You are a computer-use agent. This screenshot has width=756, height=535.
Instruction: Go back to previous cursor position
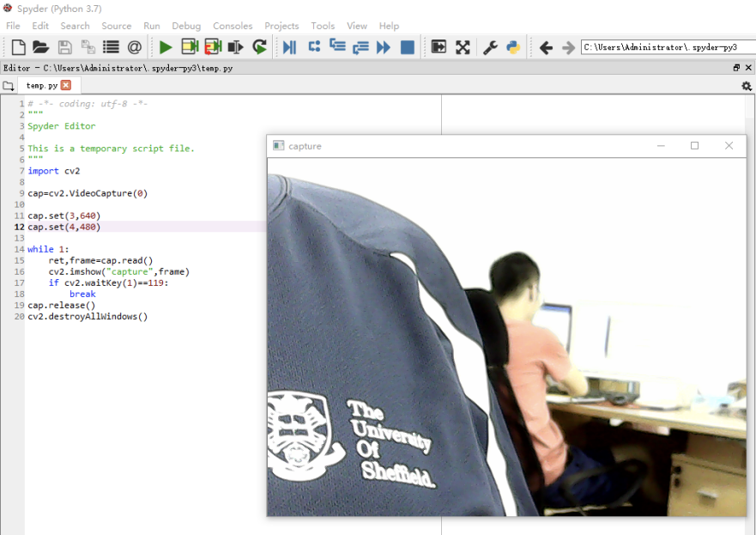(547, 48)
